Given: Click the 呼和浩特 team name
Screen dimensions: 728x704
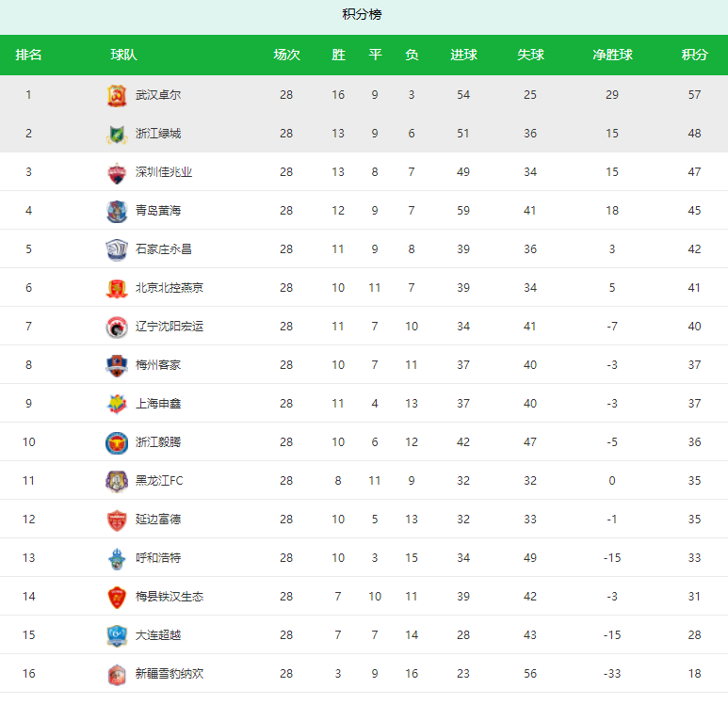Looking at the screenshot, I should [x=158, y=558].
